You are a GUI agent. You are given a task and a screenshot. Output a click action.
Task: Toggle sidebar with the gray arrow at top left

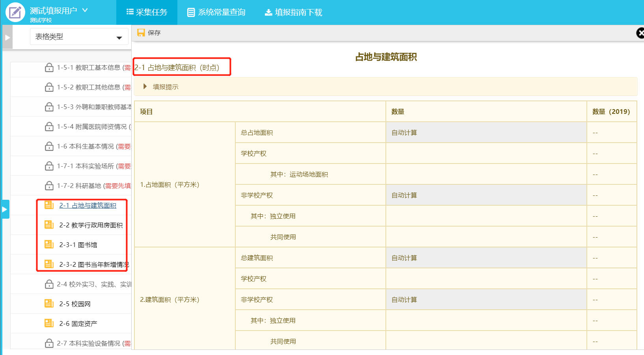click(x=7, y=37)
